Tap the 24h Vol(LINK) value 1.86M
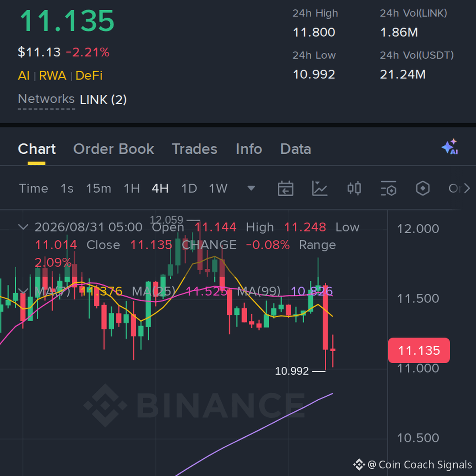This screenshot has width=476, height=476. point(399,32)
